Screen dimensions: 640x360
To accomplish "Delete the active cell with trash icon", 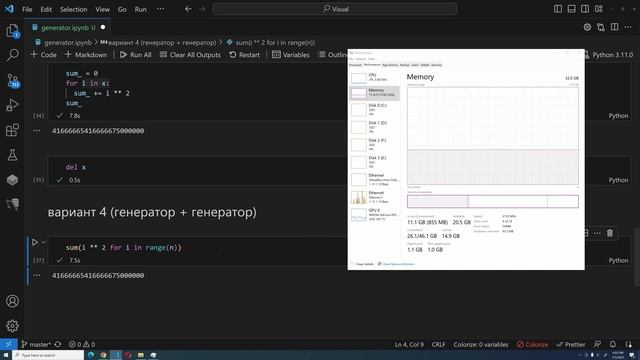I will coord(610,233).
